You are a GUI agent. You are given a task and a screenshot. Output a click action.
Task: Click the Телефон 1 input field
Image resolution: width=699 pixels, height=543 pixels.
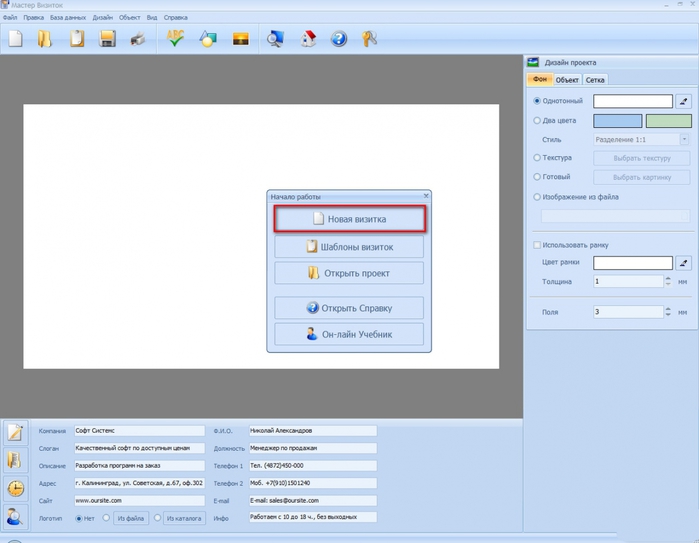click(312, 465)
